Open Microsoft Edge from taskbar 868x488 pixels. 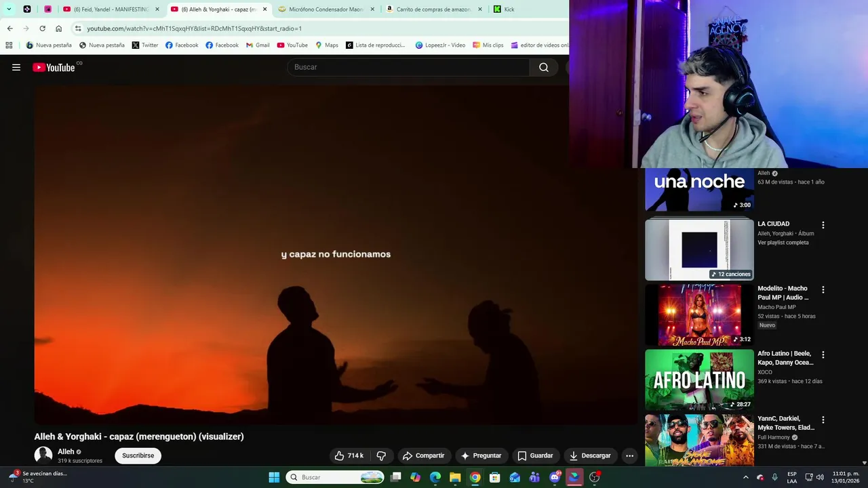click(435, 477)
